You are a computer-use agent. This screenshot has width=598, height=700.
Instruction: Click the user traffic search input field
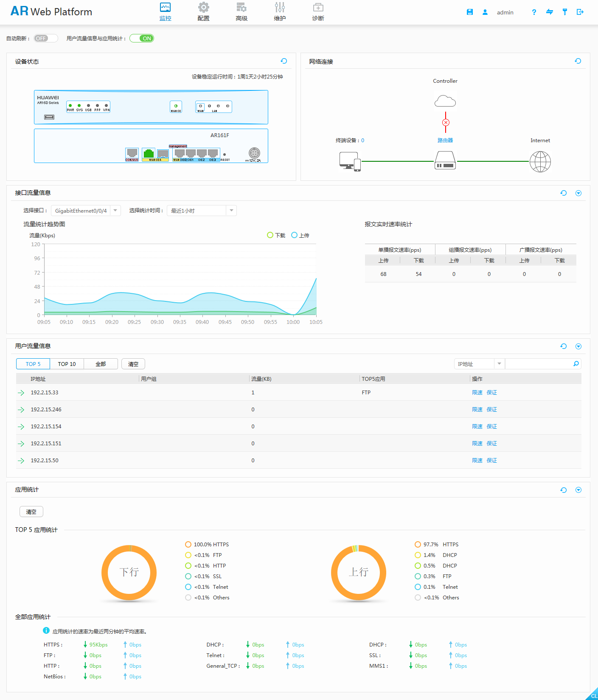click(538, 364)
